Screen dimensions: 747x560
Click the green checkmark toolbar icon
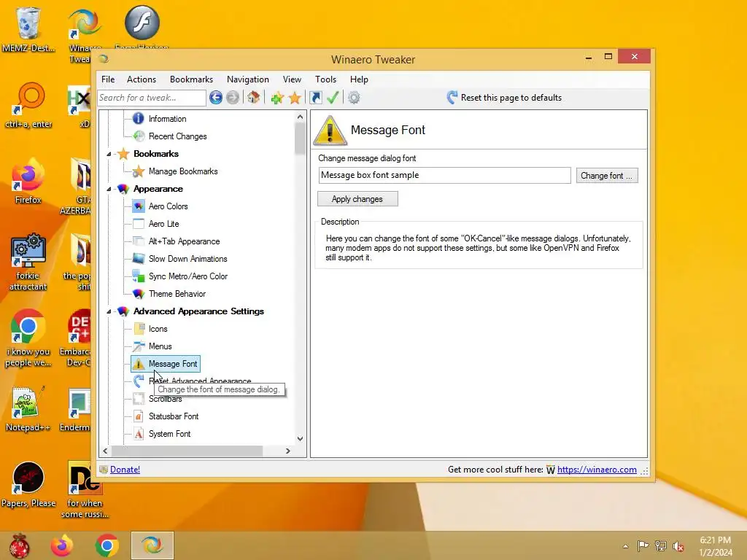pyautogui.click(x=333, y=98)
